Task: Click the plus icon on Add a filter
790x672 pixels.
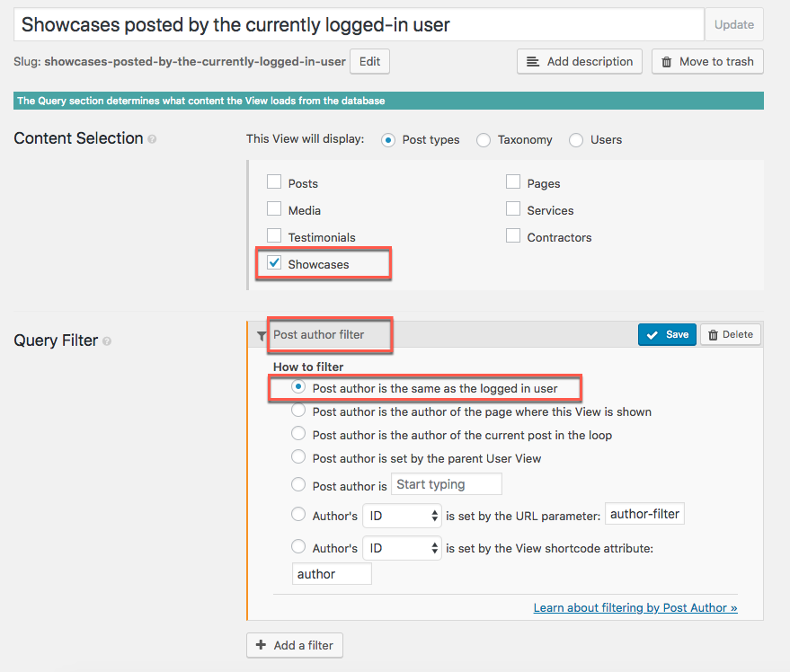Action: click(x=261, y=645)
